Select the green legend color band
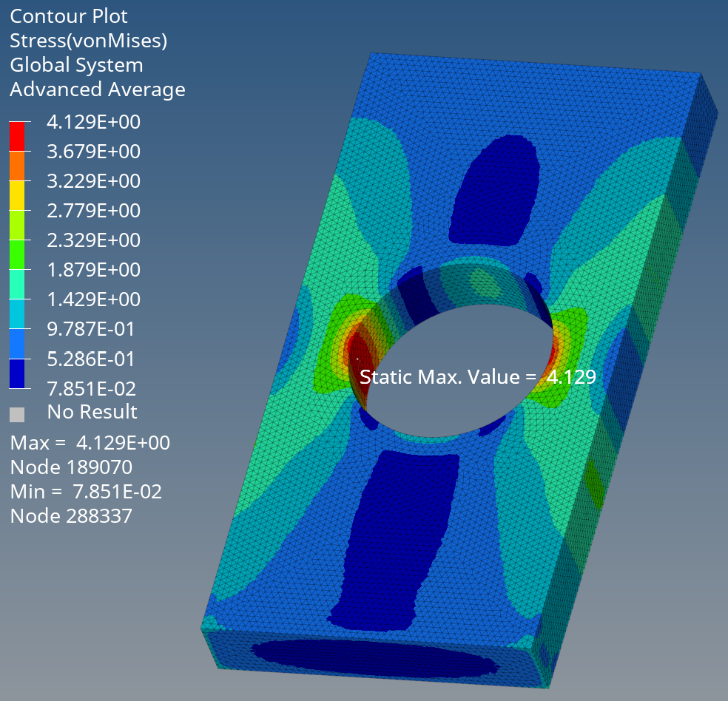 click(17, 254)
